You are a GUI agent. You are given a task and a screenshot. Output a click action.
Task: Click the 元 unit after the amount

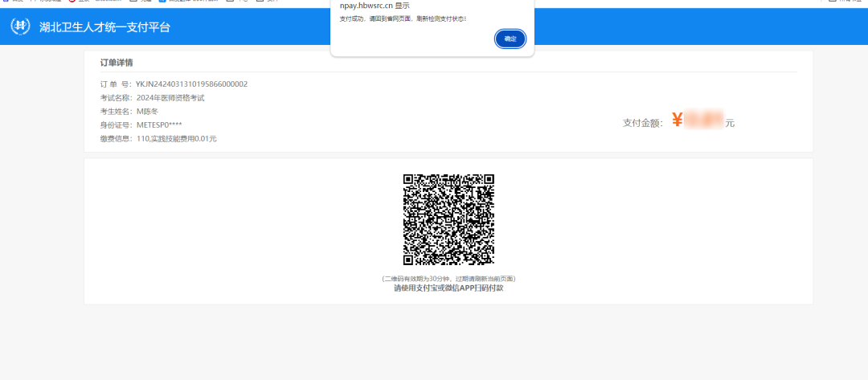point(730,123)
